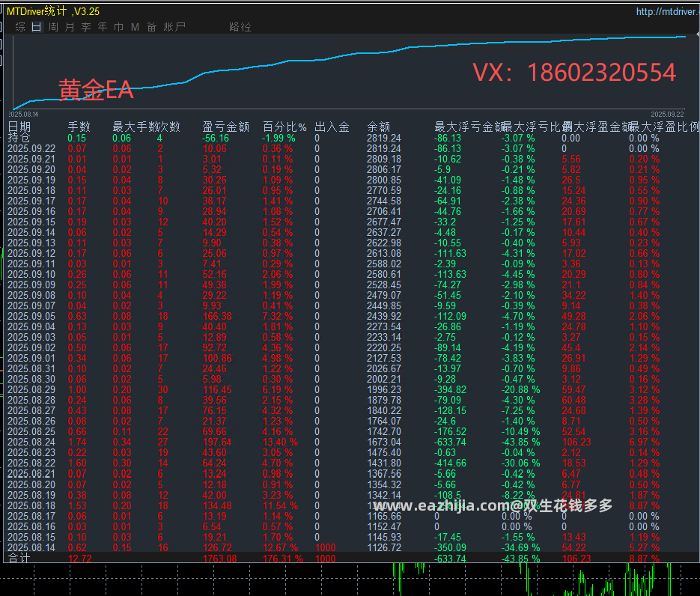Click percentage 11.54 % on 2025.08.18

pyautogui.click(x=280, y=506)
